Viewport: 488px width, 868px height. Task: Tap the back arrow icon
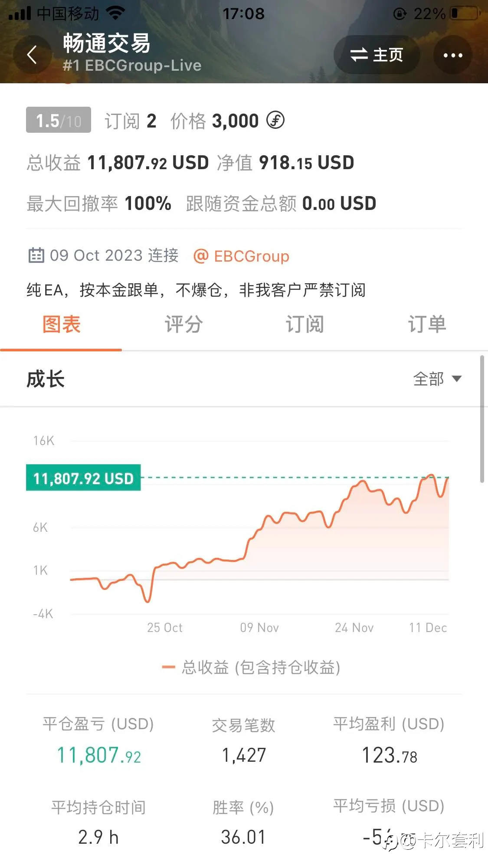pyautogui.click(x=32, y=55)
